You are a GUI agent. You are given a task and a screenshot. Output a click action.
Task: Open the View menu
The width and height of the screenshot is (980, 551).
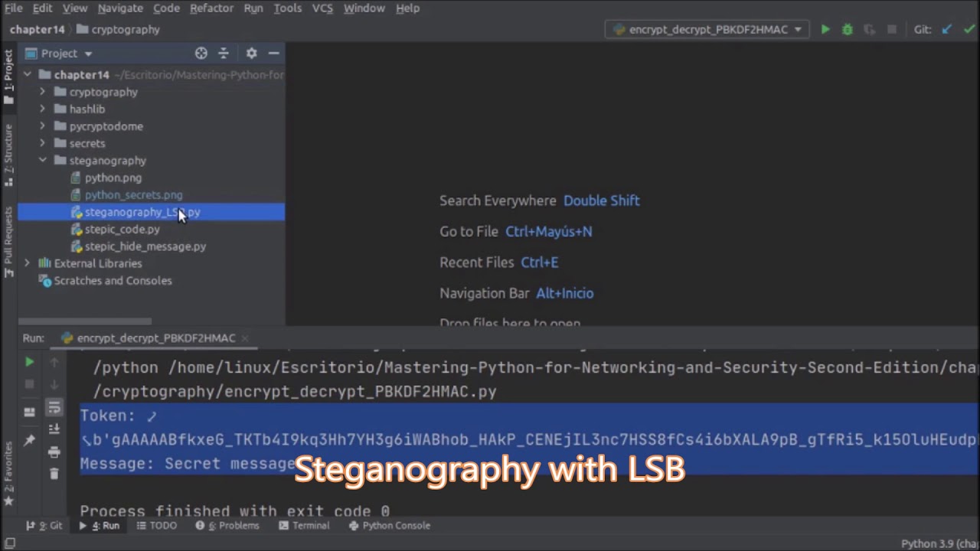75,8
